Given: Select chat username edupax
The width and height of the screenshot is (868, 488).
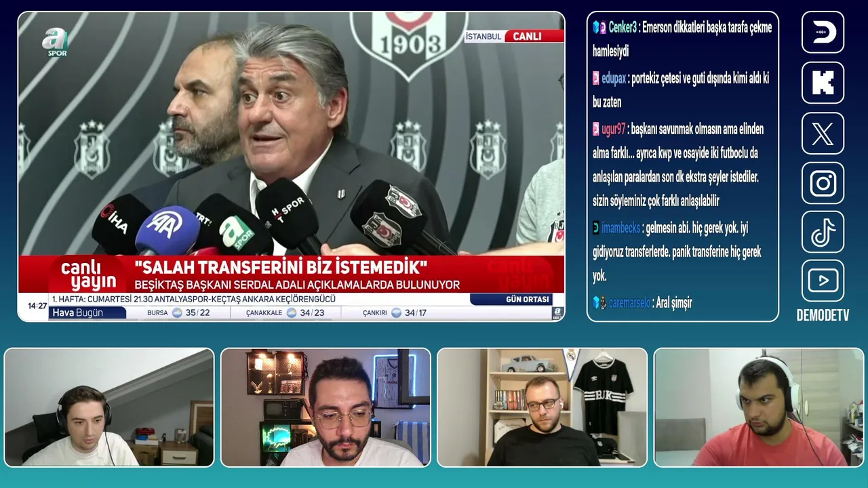Looking at the screenshot, I should (614, 79).
